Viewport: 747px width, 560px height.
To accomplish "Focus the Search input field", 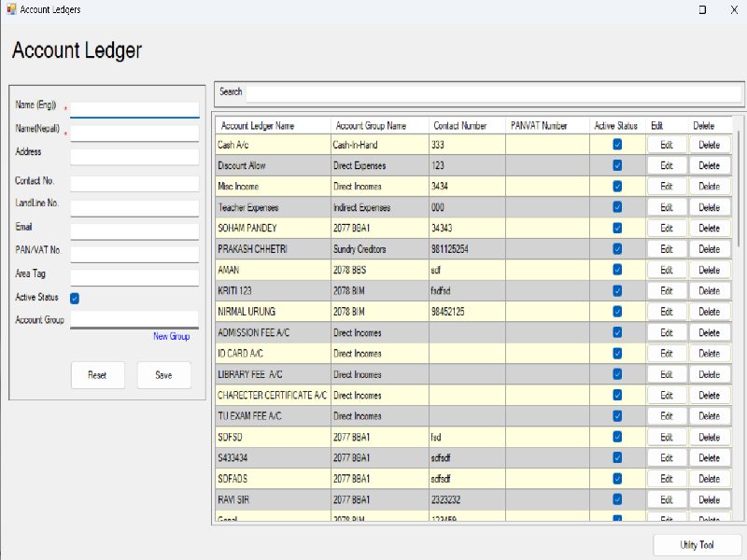I will (x=493, y=92).
